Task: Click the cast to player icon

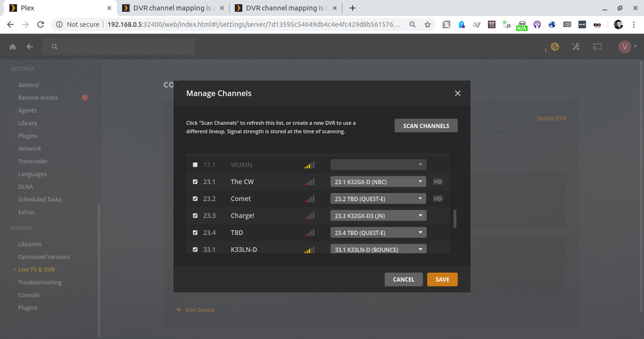Action: click(x=597, y=47)
